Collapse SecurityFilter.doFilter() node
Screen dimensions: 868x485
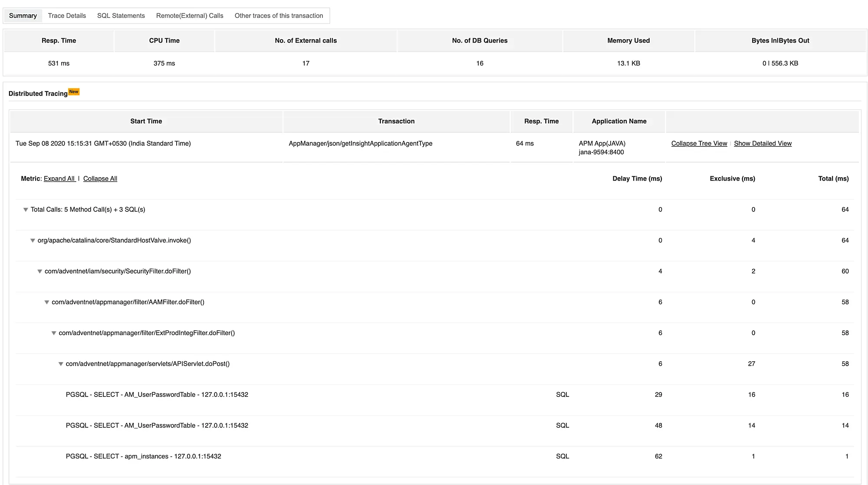pyautogui.click(x=39, y=271)
